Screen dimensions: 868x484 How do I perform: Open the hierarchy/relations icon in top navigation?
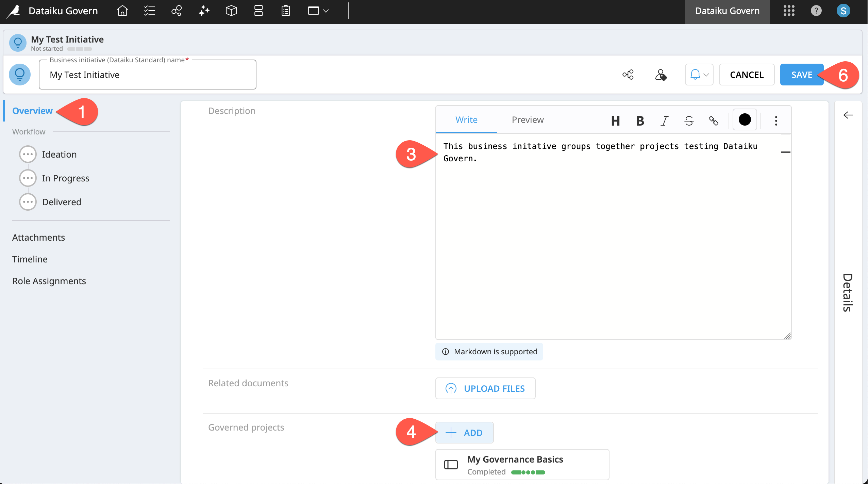coord(176,11)
